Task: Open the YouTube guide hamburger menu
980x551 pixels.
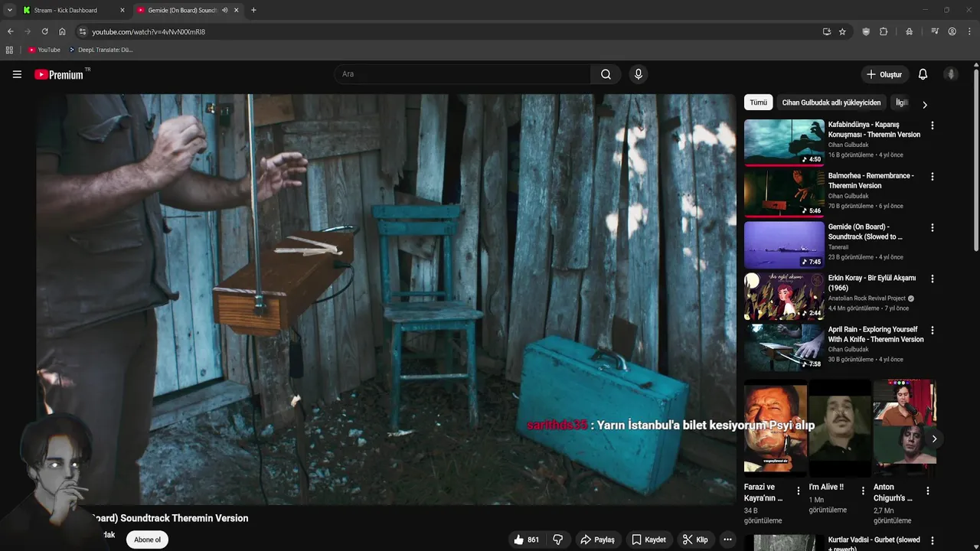Action: (x=17, y=74)
